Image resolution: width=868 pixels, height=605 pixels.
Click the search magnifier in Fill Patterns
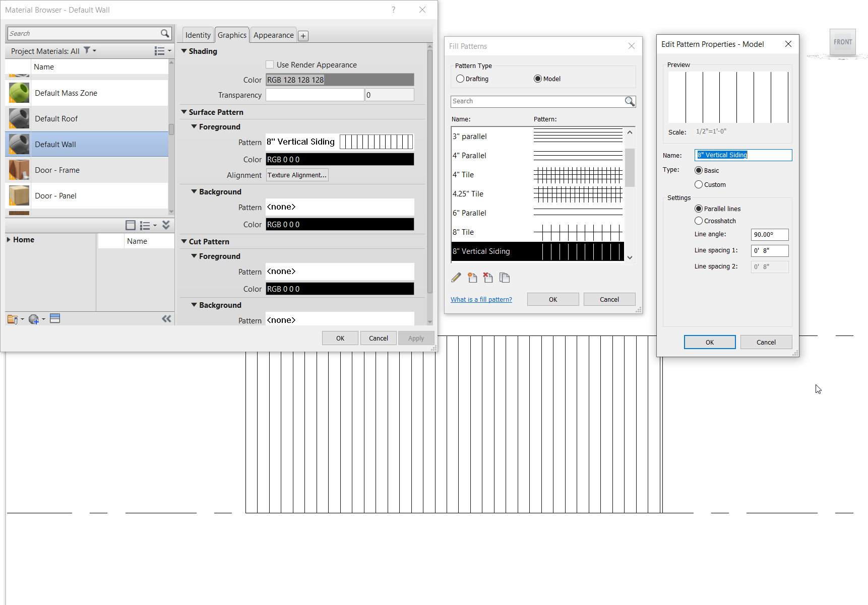point(629,101)
